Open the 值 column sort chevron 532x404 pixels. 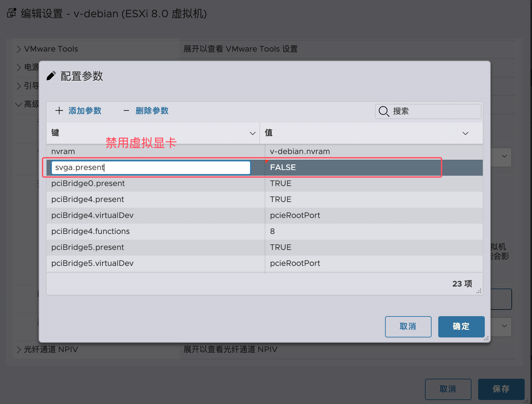[x=465, y=133]
